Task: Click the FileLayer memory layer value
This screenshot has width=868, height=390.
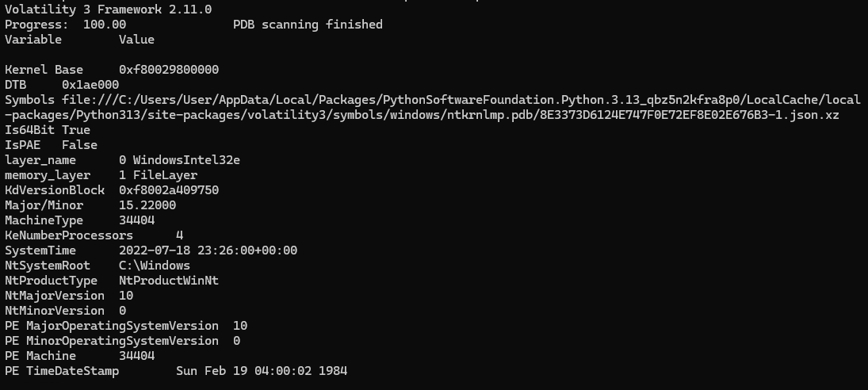Action: [x=165, y=175]
